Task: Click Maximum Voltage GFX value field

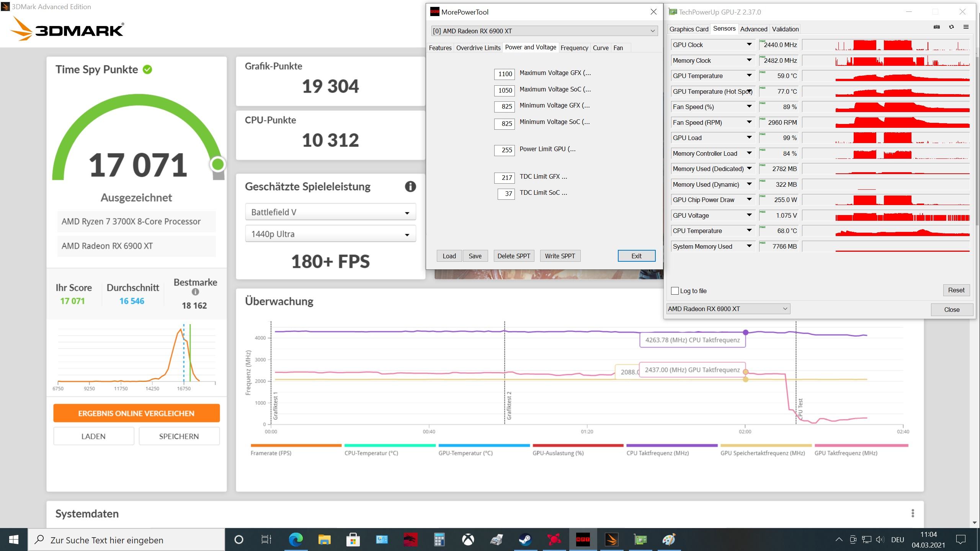Action: 504,74
